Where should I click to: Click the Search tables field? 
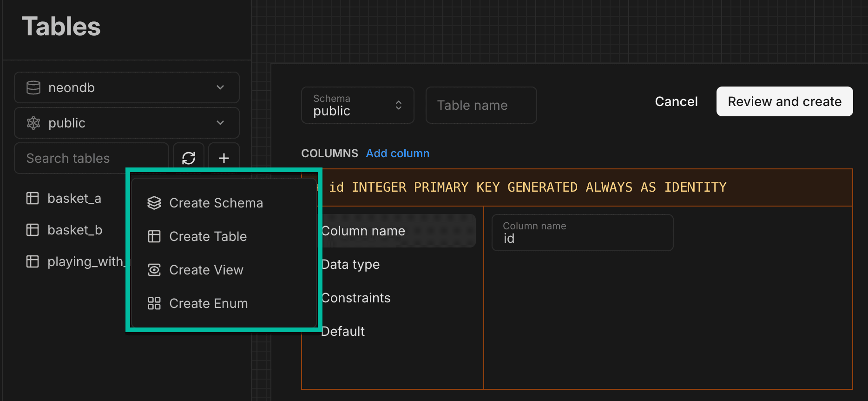pyautogui.click(x=92, y=158)
